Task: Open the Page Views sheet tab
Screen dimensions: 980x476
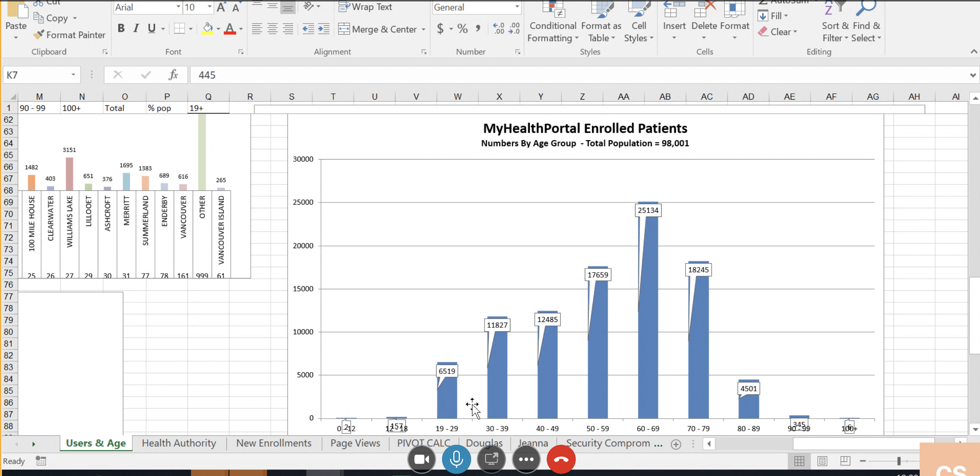Action: tap(355, 443)
